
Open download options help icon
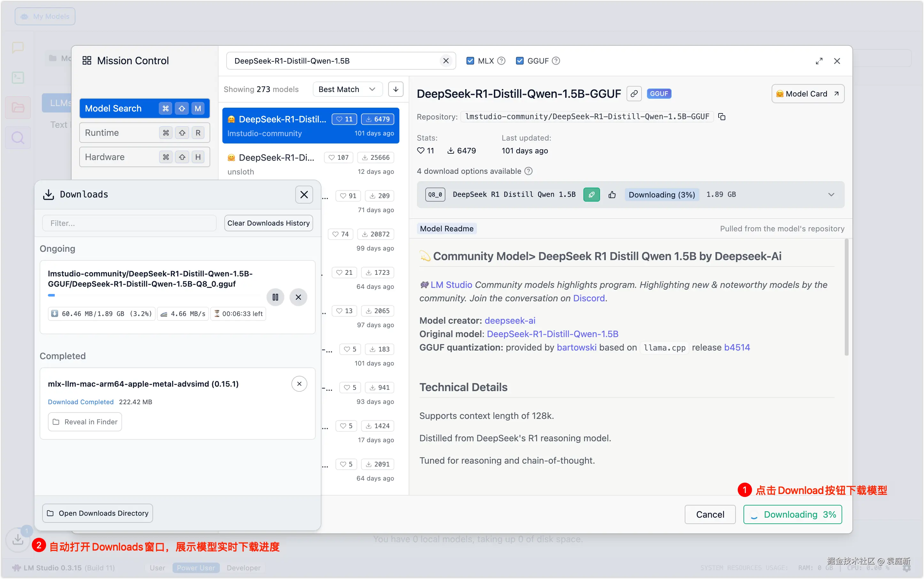528,171
